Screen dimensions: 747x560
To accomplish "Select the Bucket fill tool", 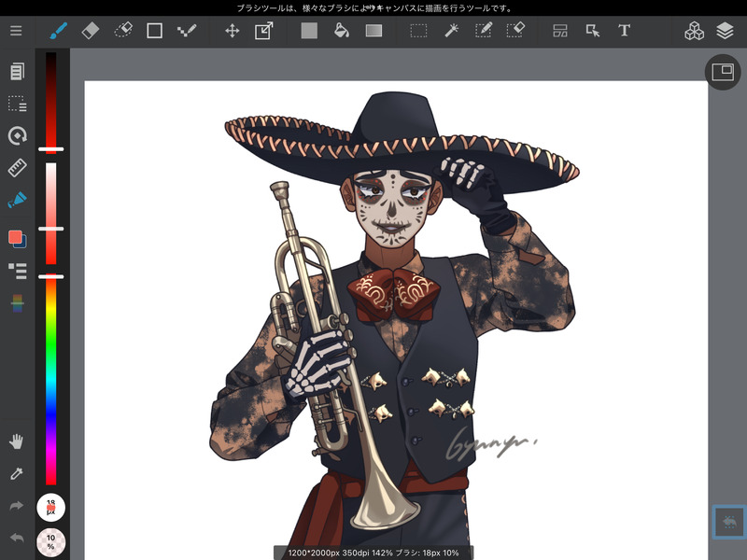I will 342,31.
